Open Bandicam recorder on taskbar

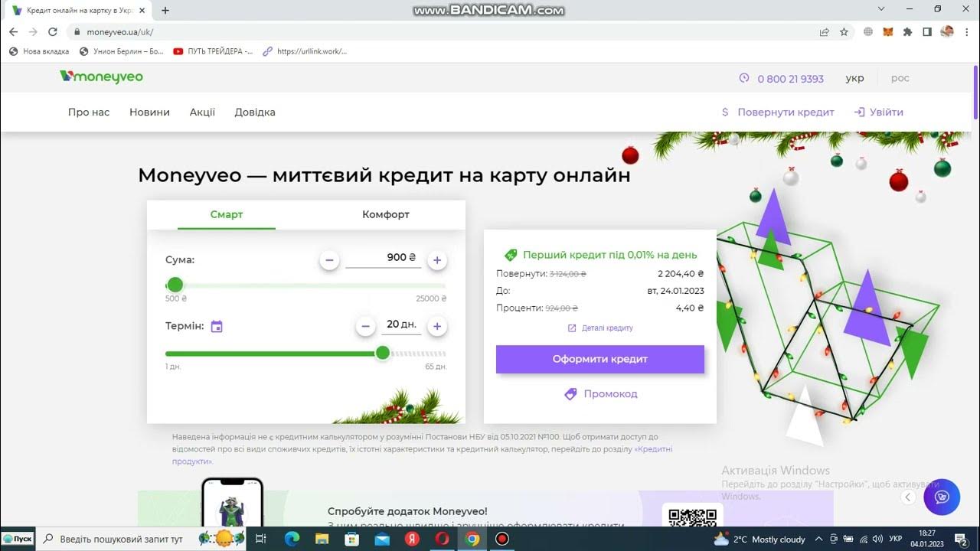click(x=502, y=539)
